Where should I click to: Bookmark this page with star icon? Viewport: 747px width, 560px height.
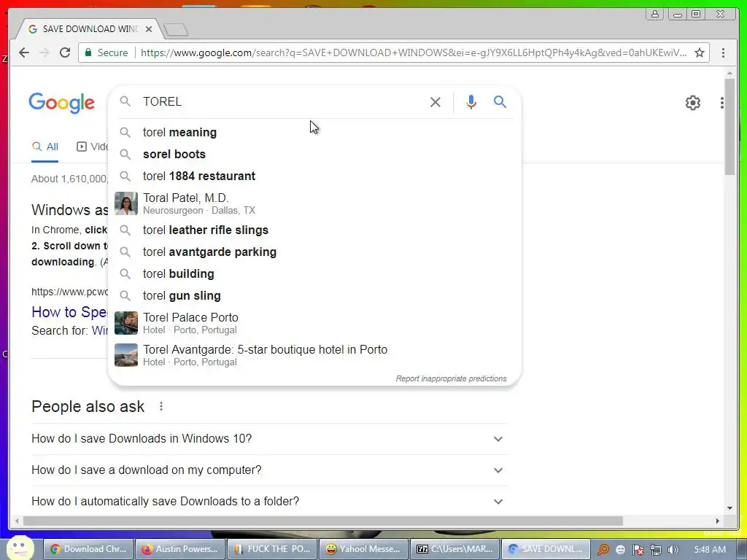click(700, 52)
